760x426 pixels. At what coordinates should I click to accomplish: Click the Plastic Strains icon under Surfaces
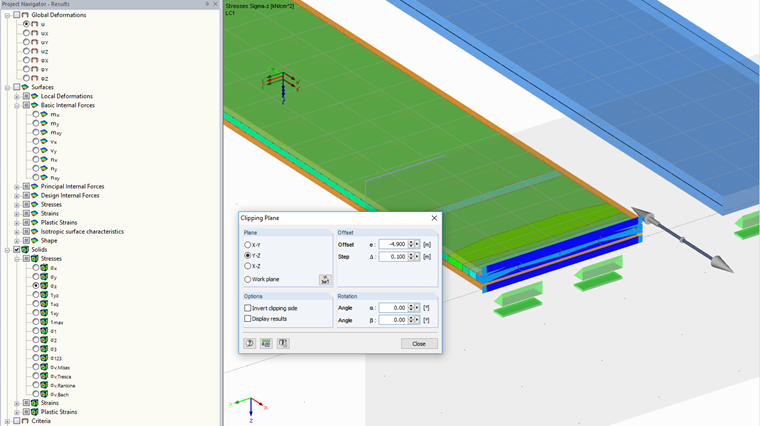pyautogui.click(x=34, y=222)
